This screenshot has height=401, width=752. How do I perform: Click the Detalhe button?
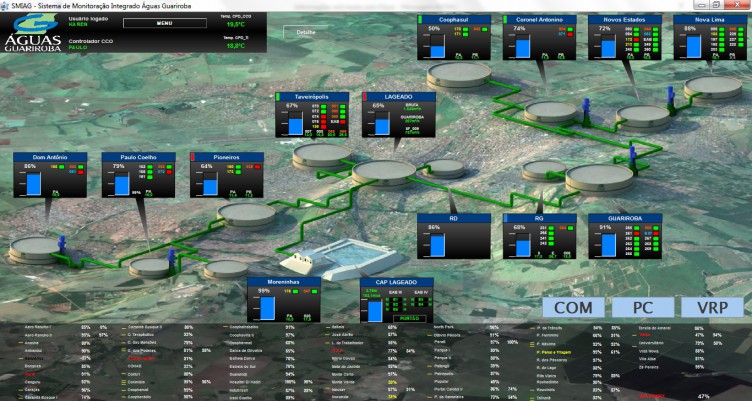tap(306, 33)
